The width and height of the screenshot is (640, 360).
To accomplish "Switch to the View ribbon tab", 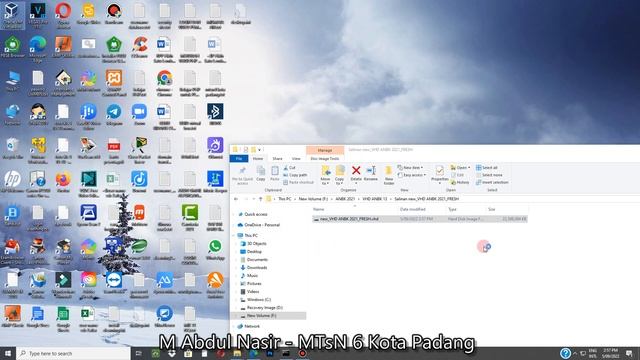I will tap(296, 158).
